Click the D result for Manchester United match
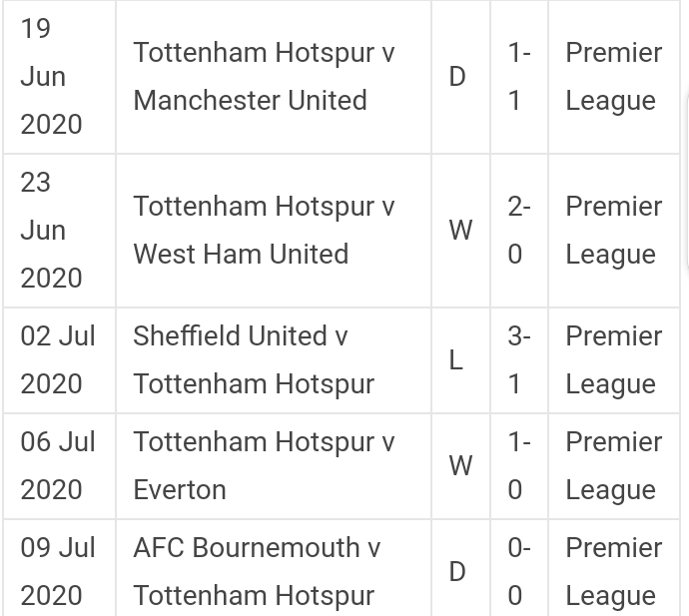This screenshot has width=689, height=616. pyautogui.click(x=460, y=77)
